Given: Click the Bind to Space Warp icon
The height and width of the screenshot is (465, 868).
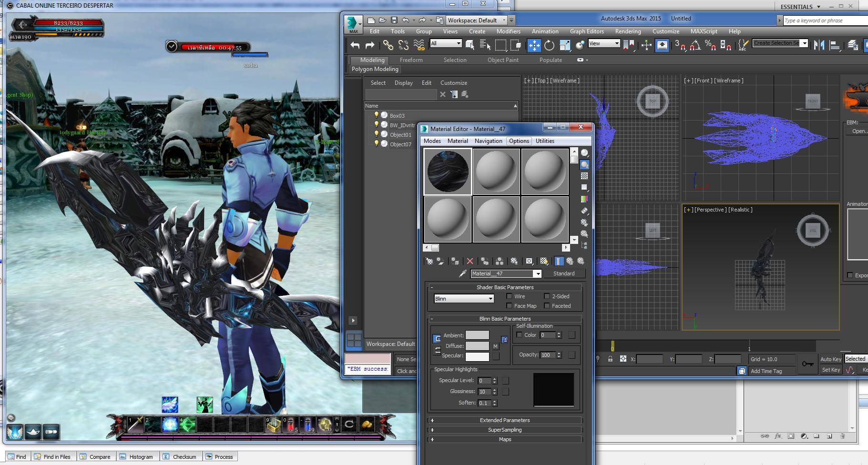Looking at the screenshot, I should pos(419,45).
